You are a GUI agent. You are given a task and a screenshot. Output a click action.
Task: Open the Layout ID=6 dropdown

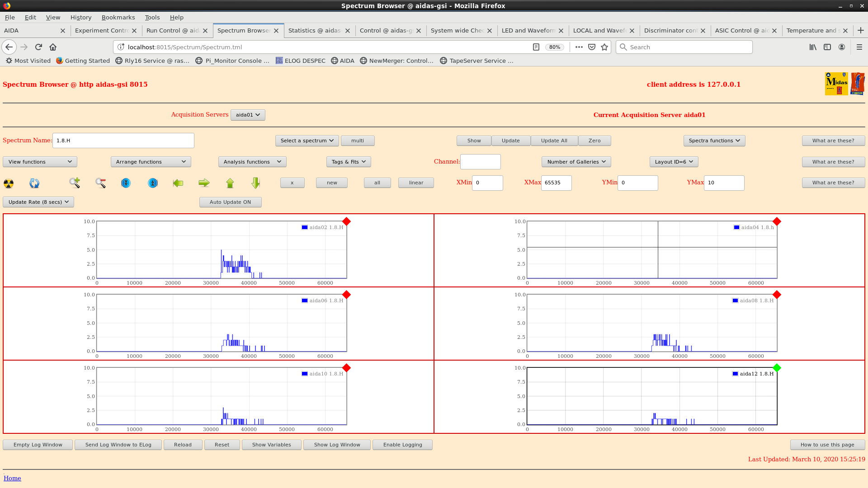click(674, 162)
